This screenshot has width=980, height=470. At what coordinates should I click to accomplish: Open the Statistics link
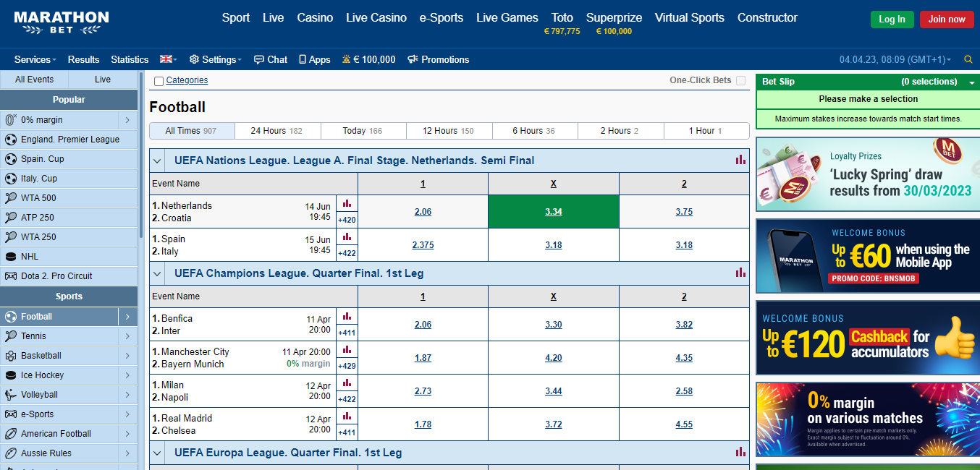point(130,59)
